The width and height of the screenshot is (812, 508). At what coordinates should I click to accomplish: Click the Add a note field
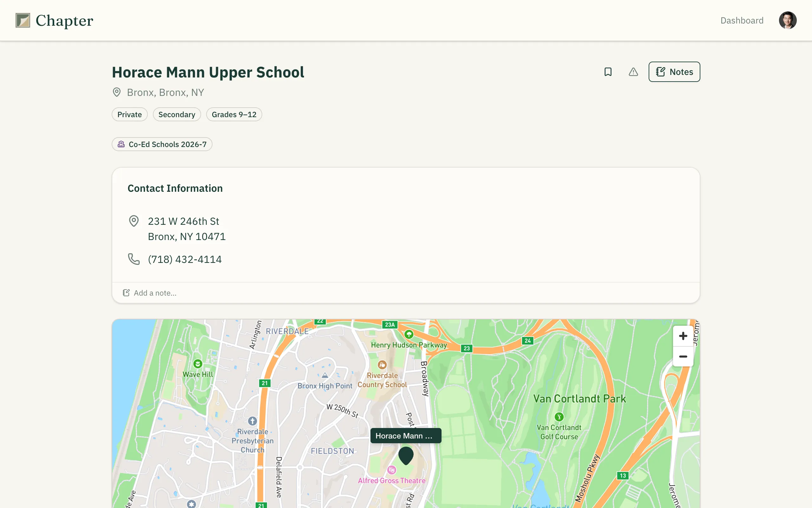(406, 293)
